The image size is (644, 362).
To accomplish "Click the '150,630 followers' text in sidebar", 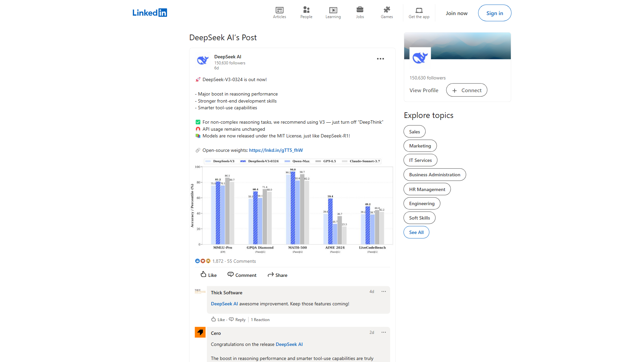I will 427,78.
